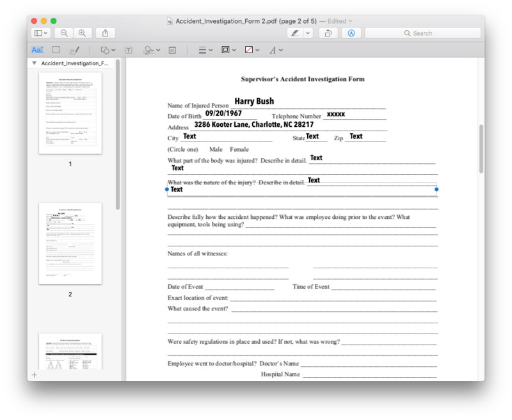The image size is (512, 420).
Task: Open the Text Style font menu
Action: [276, 50]
